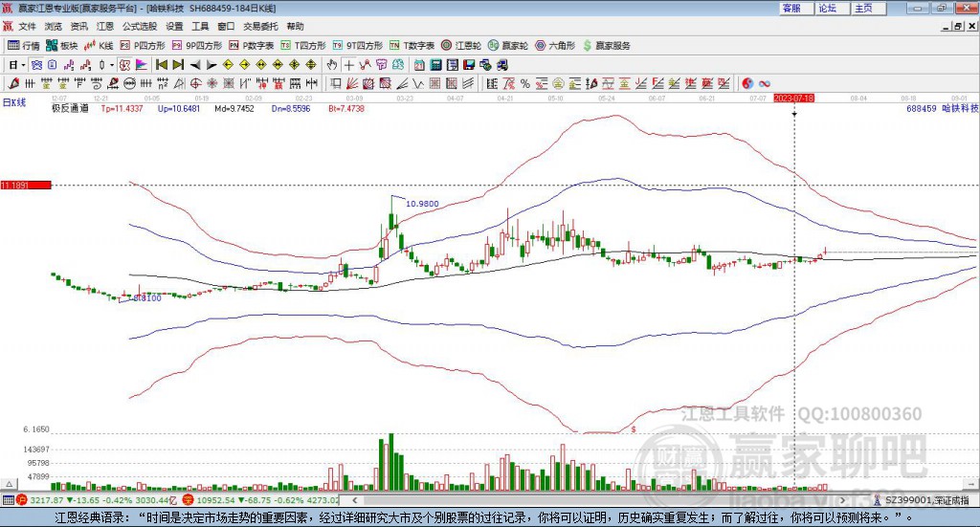Image resolution: width=980 pixels, height=527 pixels.
Task: Open the 江恩轮 Gann wheel
Action: [461, 46]
